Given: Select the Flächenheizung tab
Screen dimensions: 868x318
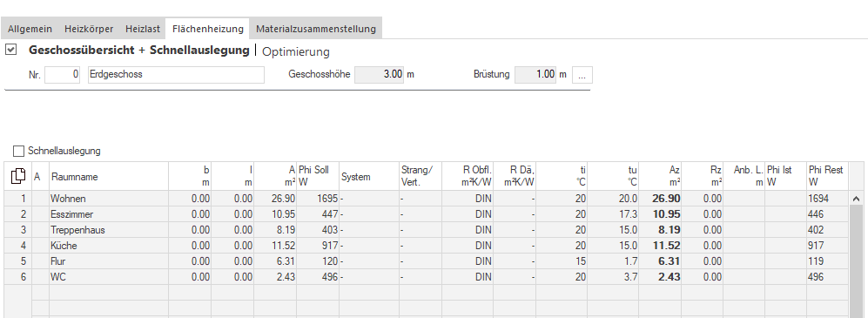Looking at the screenshot, I should pos(207,29).
